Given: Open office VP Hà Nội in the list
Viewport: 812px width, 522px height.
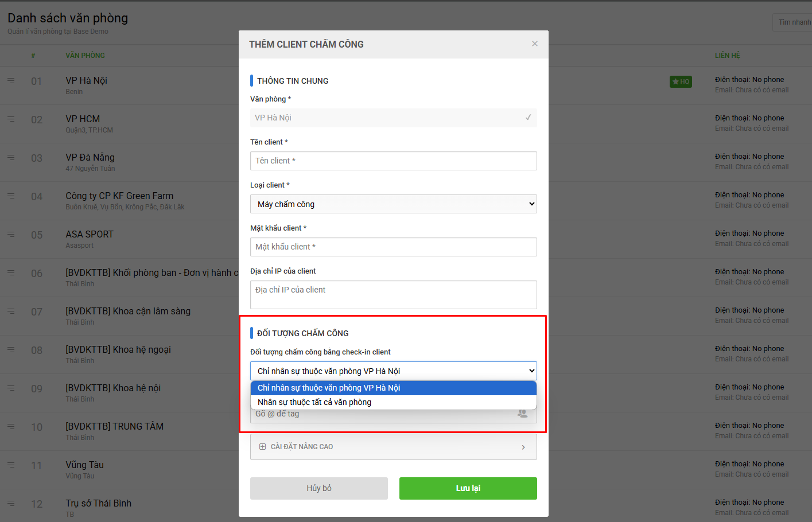Looking at the screenshot, I should point(86,80).
